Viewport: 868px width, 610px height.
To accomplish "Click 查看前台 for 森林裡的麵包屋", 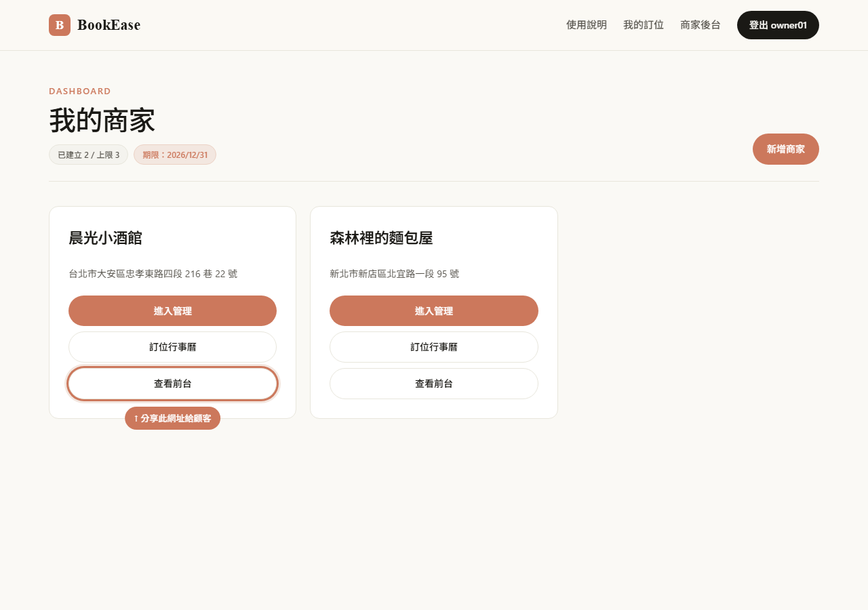I will 434,384.
